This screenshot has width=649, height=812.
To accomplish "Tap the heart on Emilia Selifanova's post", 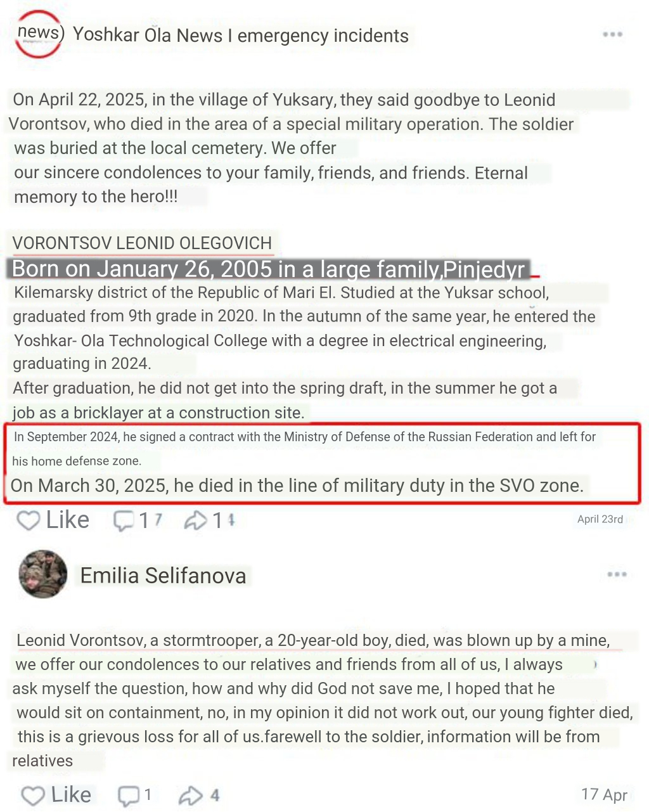I will [33, 796].
